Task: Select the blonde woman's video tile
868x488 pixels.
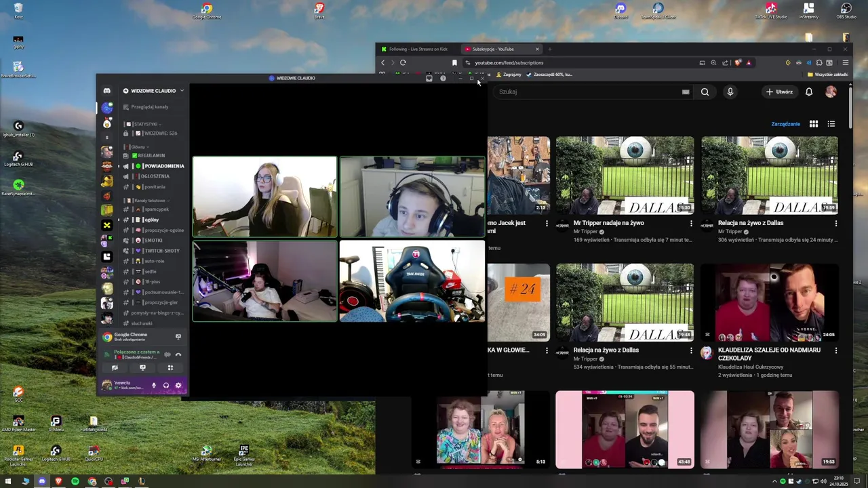Action: (264, 197)
